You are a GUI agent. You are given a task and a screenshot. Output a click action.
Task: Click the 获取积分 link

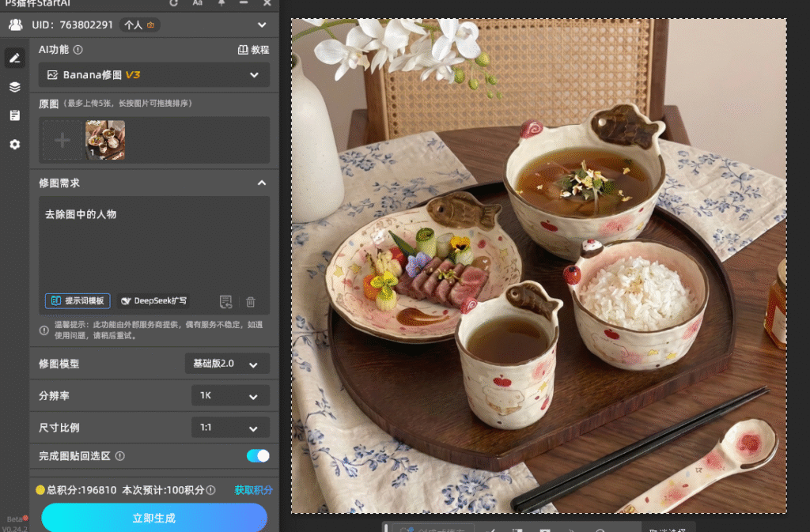pyautogui.click(x=253, y=489)
